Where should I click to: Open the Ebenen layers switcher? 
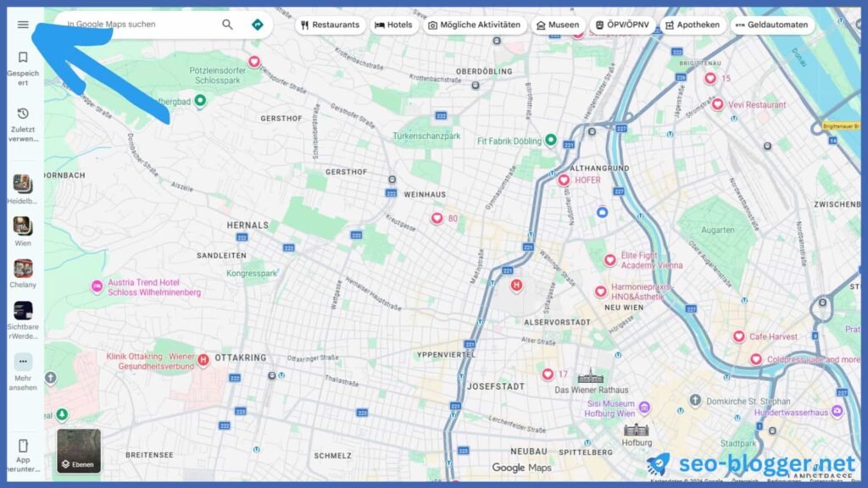pos(79,451)
